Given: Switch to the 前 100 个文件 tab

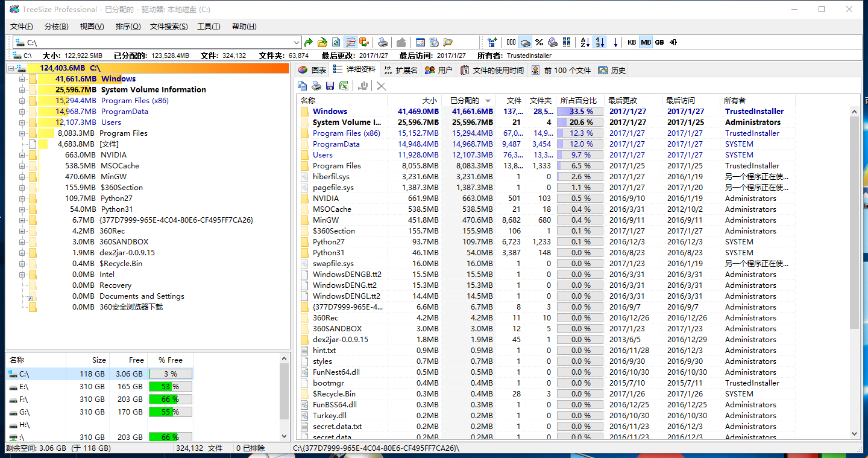Looking at the screenshot, I should click(561, 70).
